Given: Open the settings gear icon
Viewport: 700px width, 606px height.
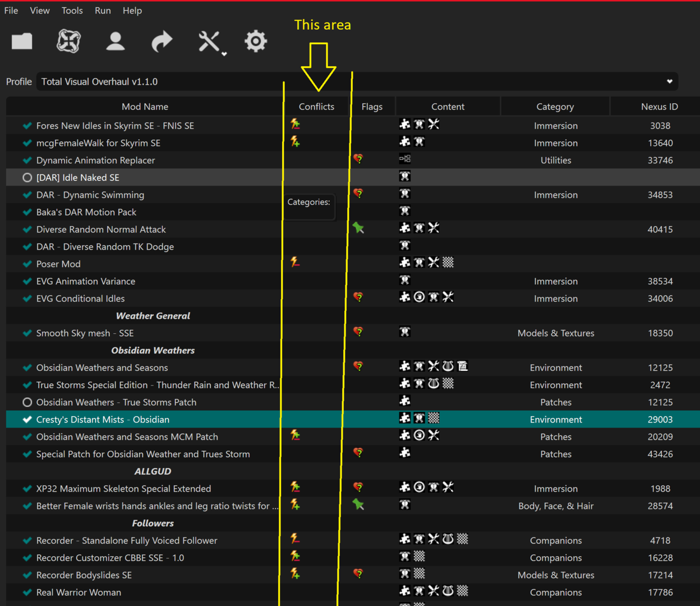Looking at the screenshot, I should pos(256,42).
